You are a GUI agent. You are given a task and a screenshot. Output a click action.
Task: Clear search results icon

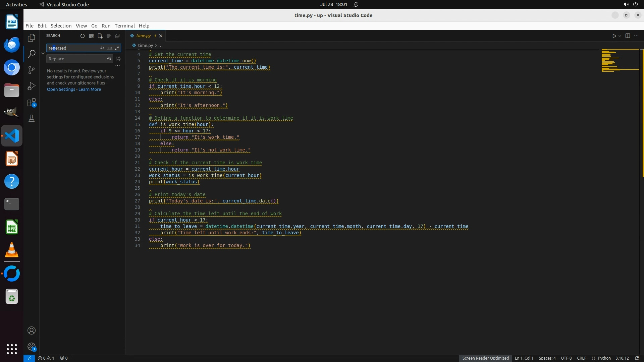[x=91, y=36]
